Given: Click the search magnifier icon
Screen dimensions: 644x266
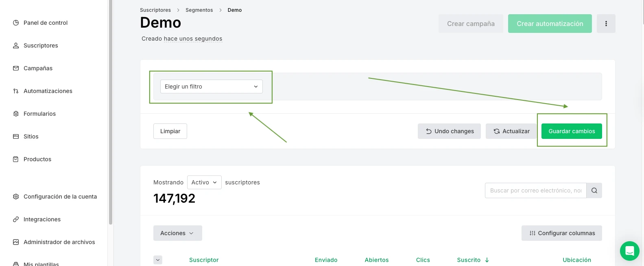Looking at the screenshot, I should point(594,190).
